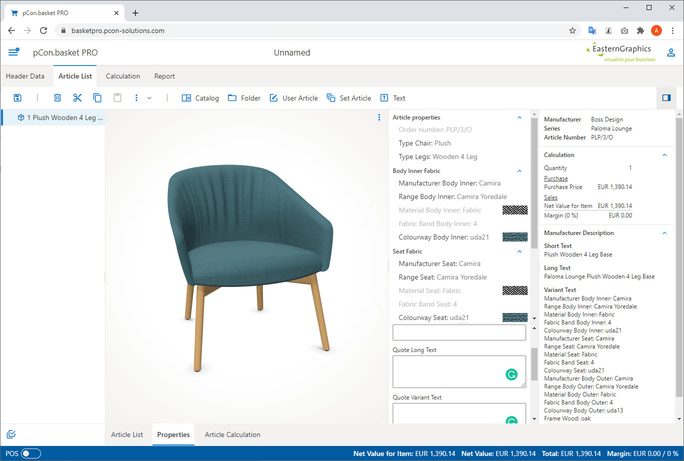Click the Delete trash icon

coord(57,98)
